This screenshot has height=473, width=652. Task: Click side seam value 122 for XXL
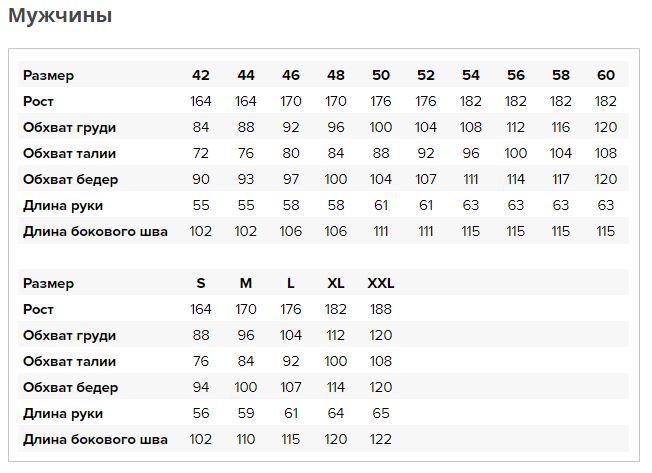tap(381, 439)
